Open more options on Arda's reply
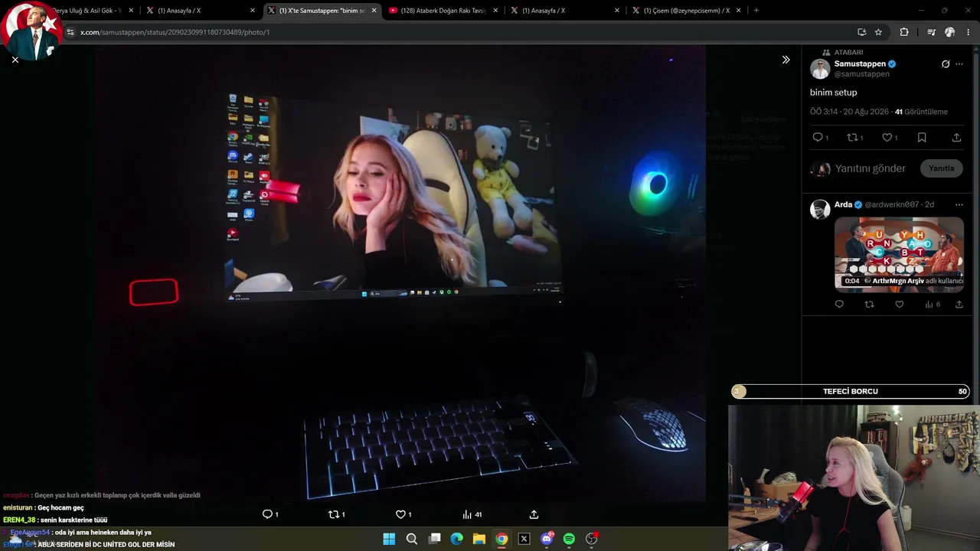980x551 pixels. click(x=959, y=204)
